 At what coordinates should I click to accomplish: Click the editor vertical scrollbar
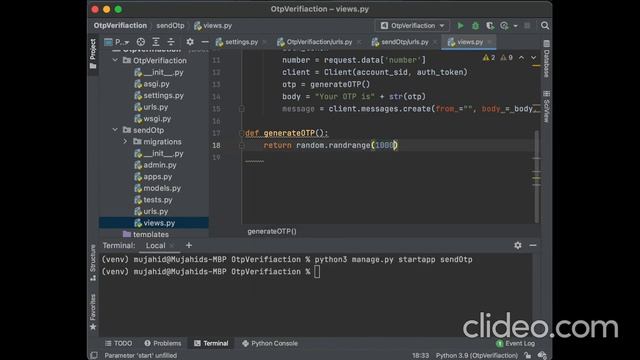coord(537,176)
